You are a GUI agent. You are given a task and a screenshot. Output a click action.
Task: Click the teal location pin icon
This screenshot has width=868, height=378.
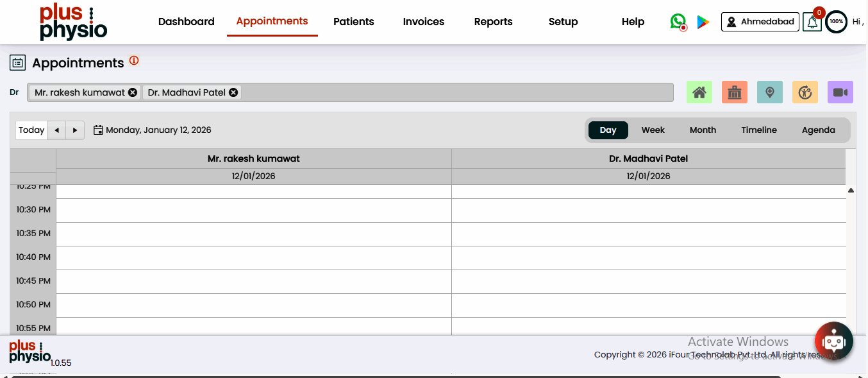[x=770, y=92]
